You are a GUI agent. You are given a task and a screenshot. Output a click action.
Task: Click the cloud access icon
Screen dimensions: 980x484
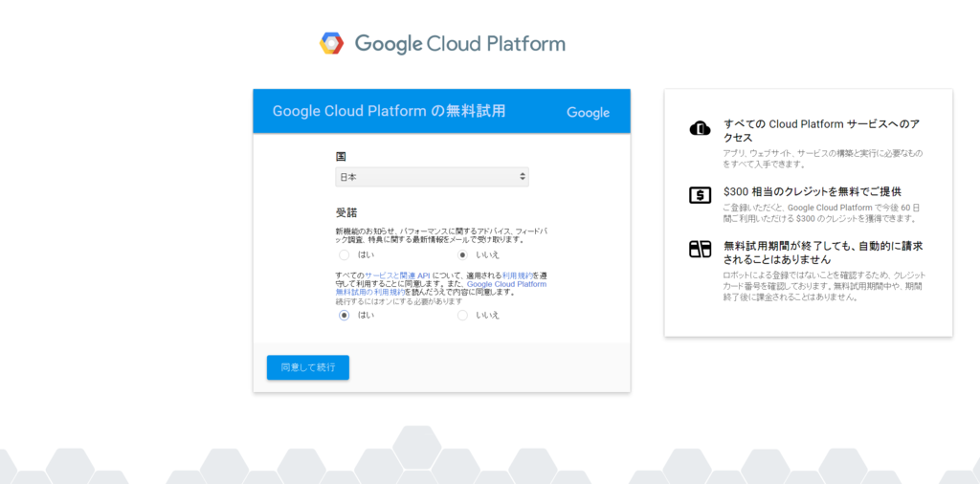tap(700, 128)
